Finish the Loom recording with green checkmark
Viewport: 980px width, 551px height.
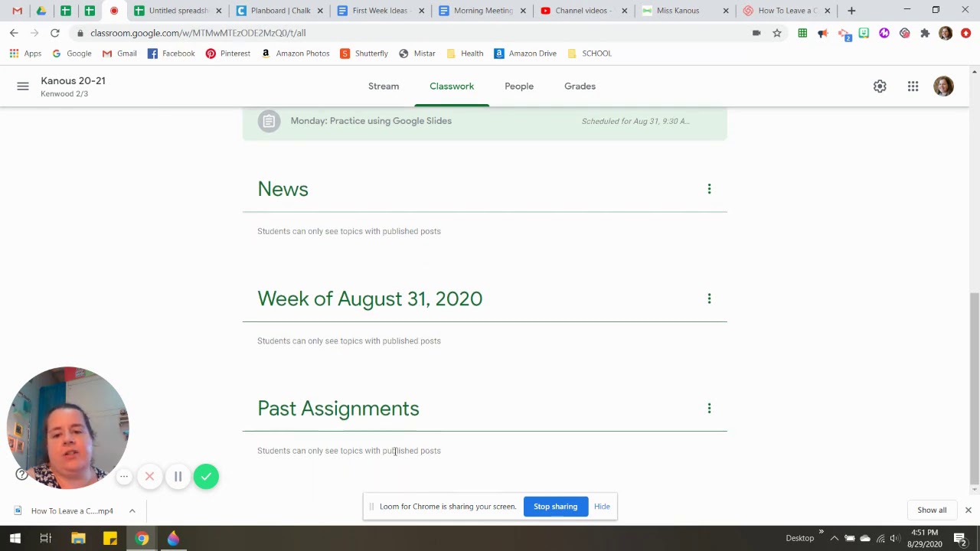[206, 477]
